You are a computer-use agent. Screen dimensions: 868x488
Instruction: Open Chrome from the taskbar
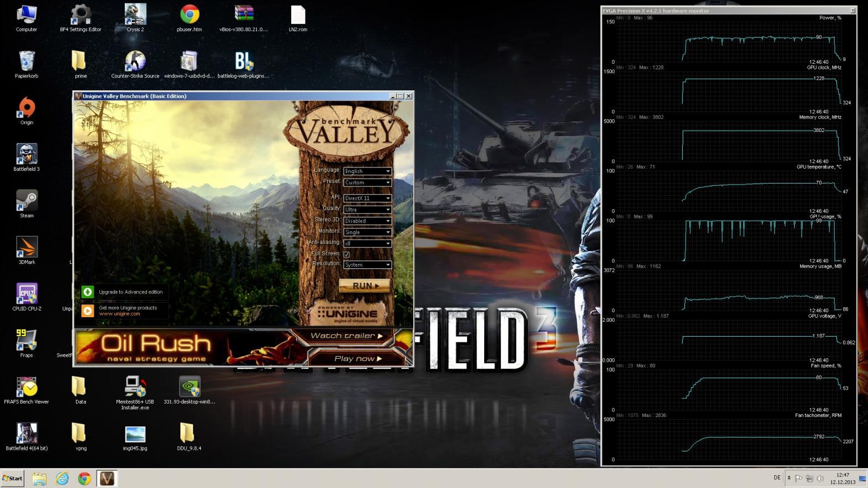(84, 478)
